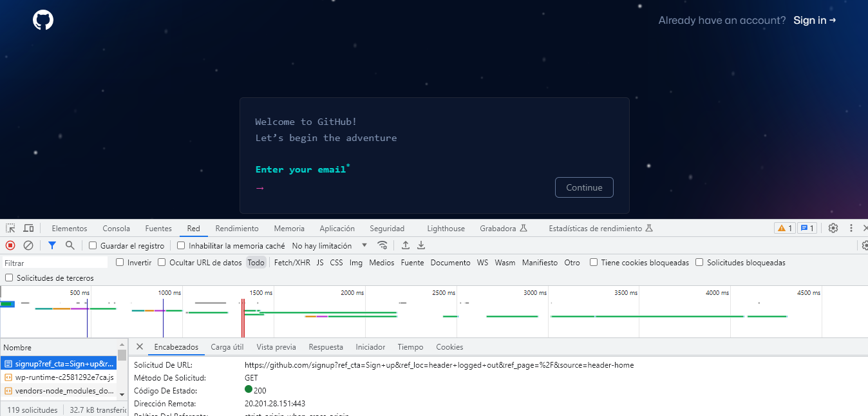Filter requests by Fetch/XHR

pyautogui.click(x=292, y=263)
